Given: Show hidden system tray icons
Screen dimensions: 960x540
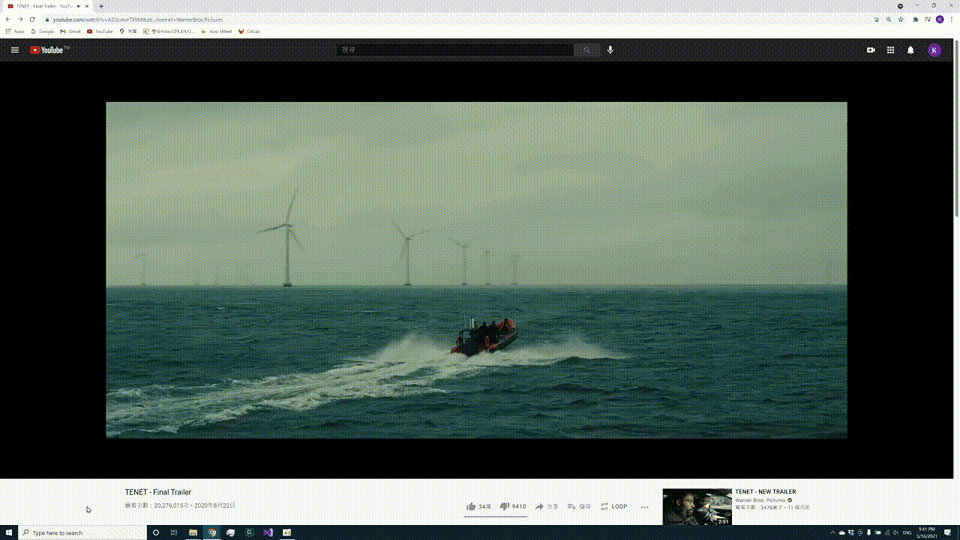Looking at the screenshot, I should 832,533.
